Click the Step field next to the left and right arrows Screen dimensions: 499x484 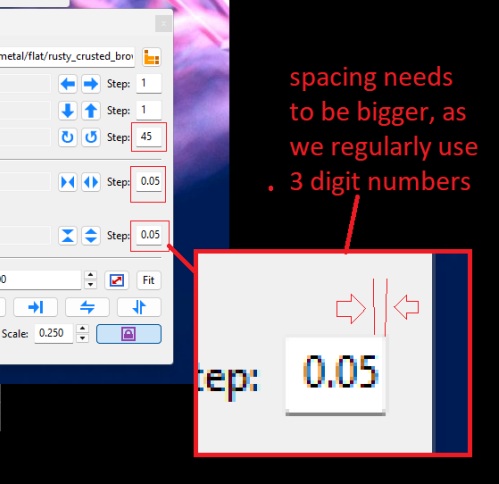pos(149,83)
